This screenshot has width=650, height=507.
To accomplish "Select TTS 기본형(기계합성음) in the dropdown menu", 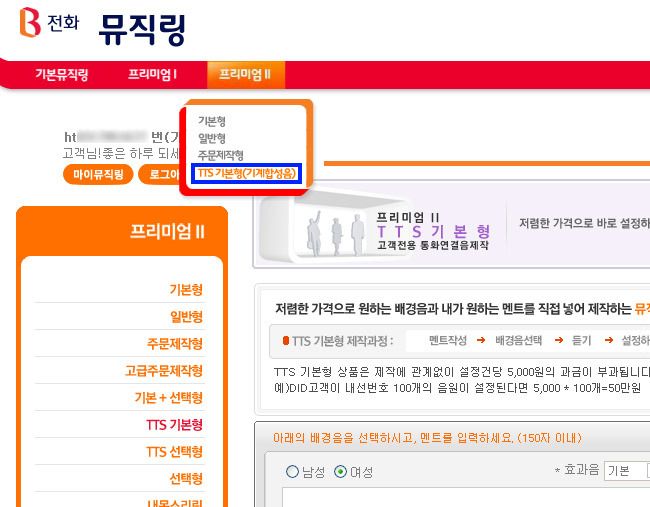I will tap(247, 173).
